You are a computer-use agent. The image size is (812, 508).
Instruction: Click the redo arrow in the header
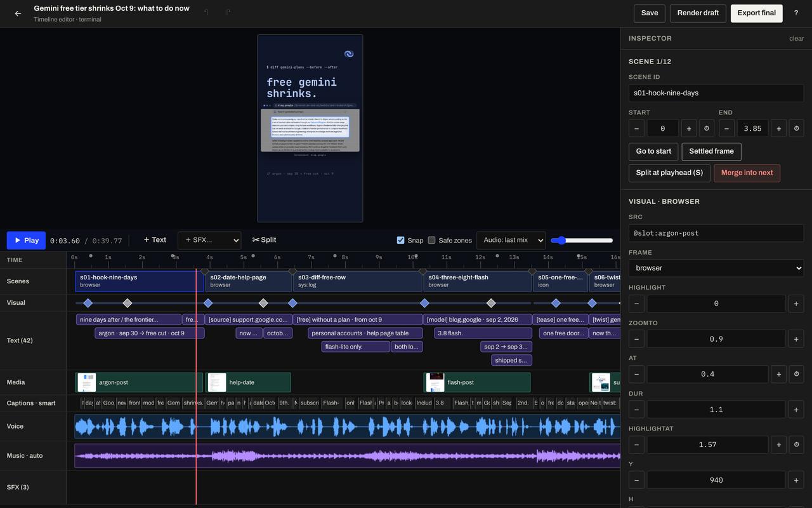(228, 12)
